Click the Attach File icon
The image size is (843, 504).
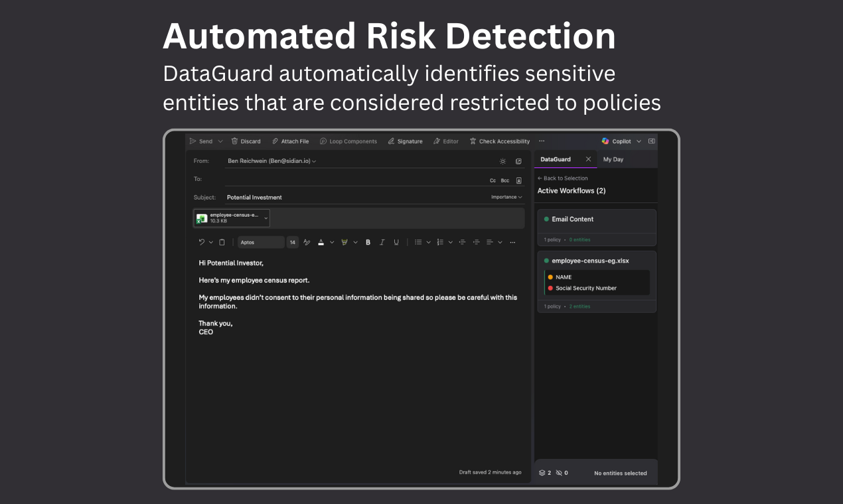[275, 141]
